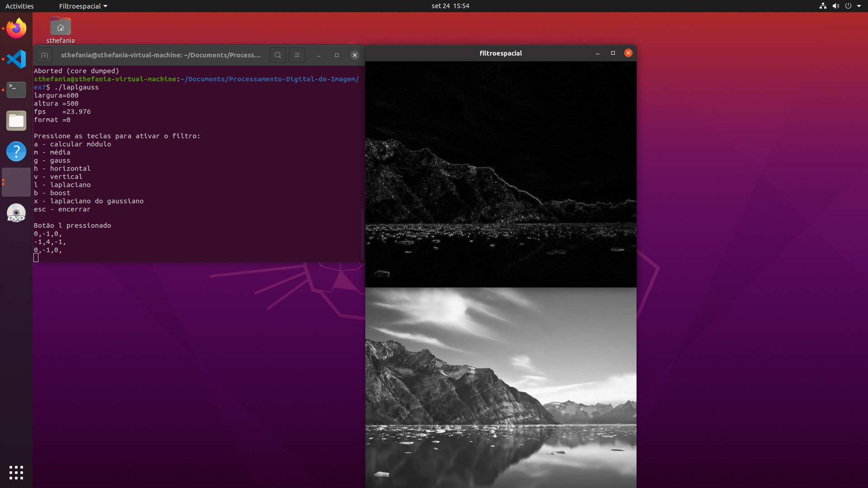The image size is (868, 488).
Task: Click the terminal scrollbar
Action: [x=362, y=235]
